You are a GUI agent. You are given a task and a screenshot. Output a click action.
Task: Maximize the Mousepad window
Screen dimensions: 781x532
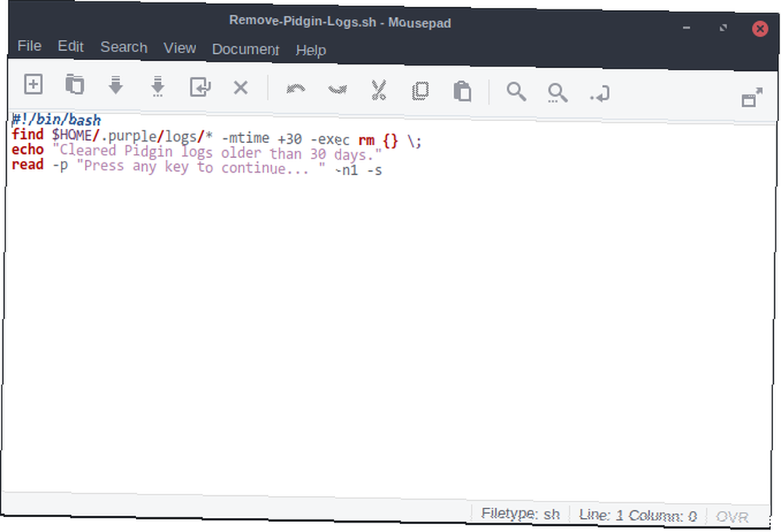(723, 28)
